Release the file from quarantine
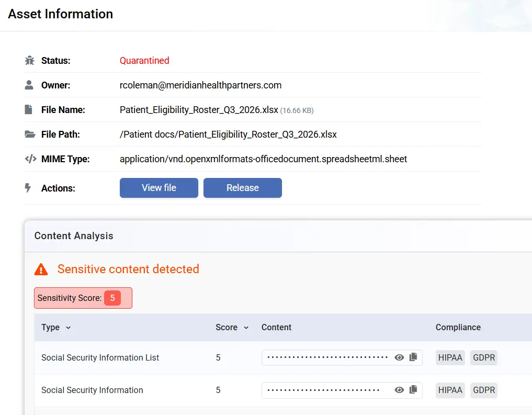This screenshot has height=415, width=532. point(243,188)
